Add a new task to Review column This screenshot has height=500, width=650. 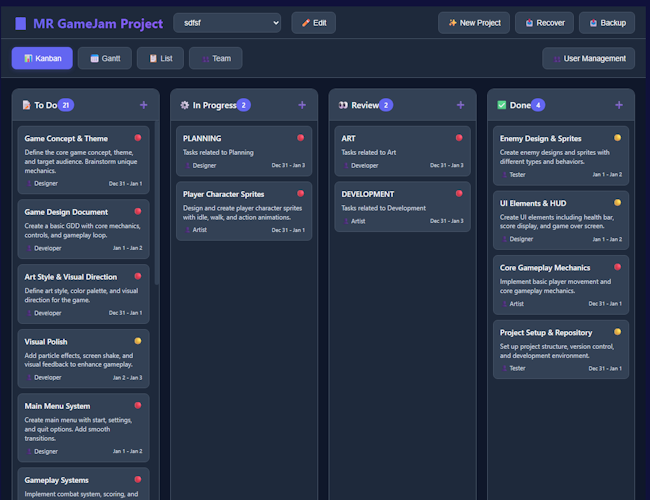coord(460,105)
